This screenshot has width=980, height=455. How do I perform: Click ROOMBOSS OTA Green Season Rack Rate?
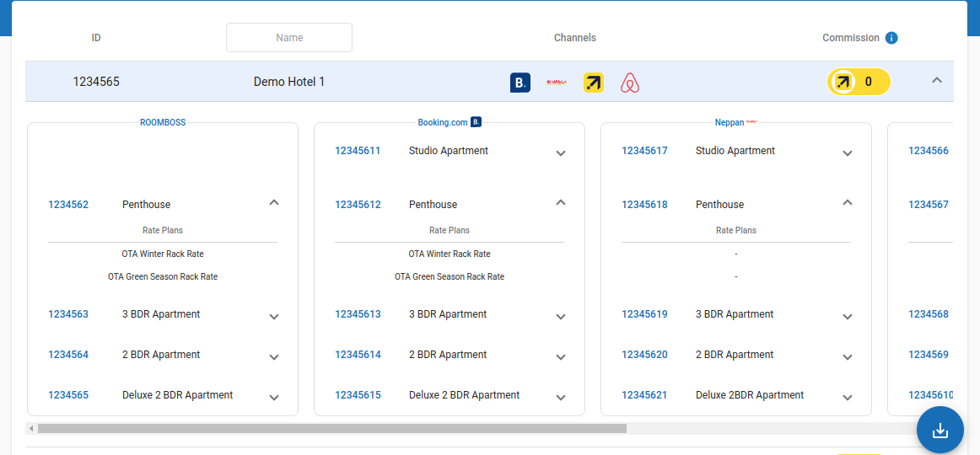coord(163,276)
